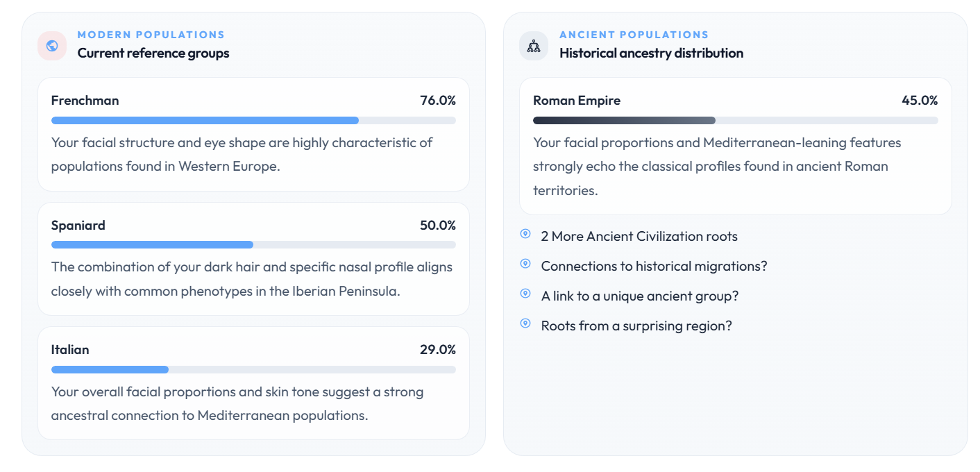
Task: Click the Spaniard 50.0% progress bar
Action: click(x=253, y=245)
